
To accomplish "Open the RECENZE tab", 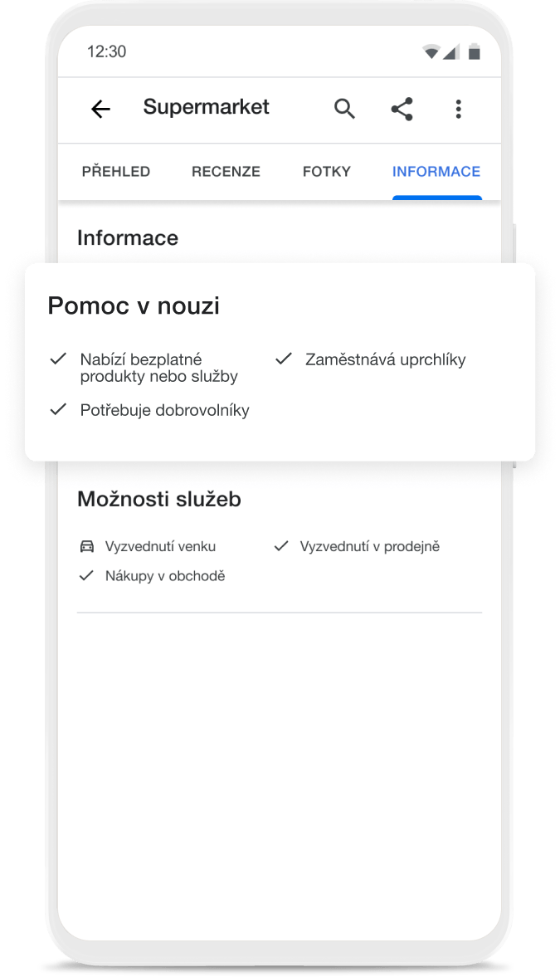I will 226,172.
